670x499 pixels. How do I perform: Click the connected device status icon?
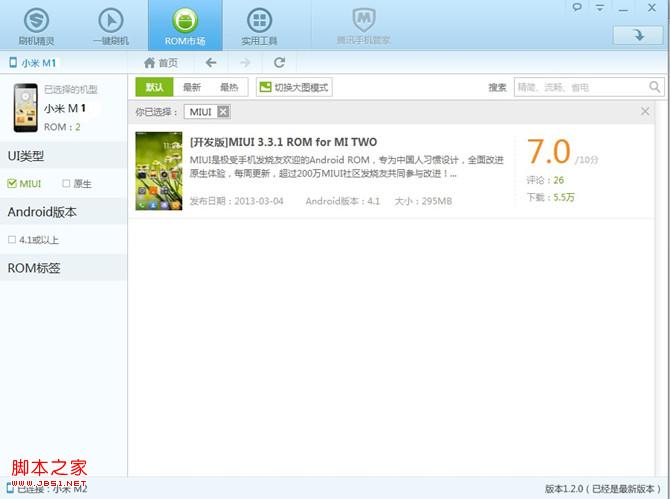tap(10, 487)
